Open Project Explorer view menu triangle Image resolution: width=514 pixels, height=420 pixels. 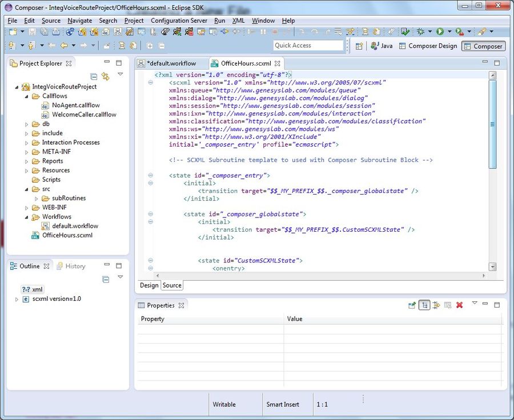point(121,74)
